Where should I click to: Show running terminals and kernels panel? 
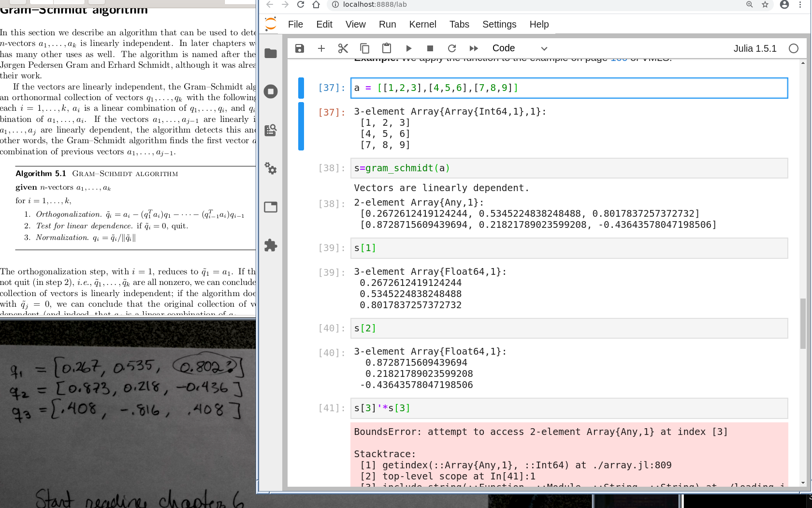[271, 91]
